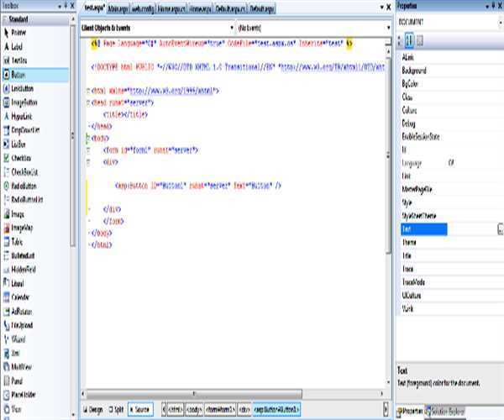Switch to the Default.aspx.cs tab

pyautogui.click(x=230, y=9)
